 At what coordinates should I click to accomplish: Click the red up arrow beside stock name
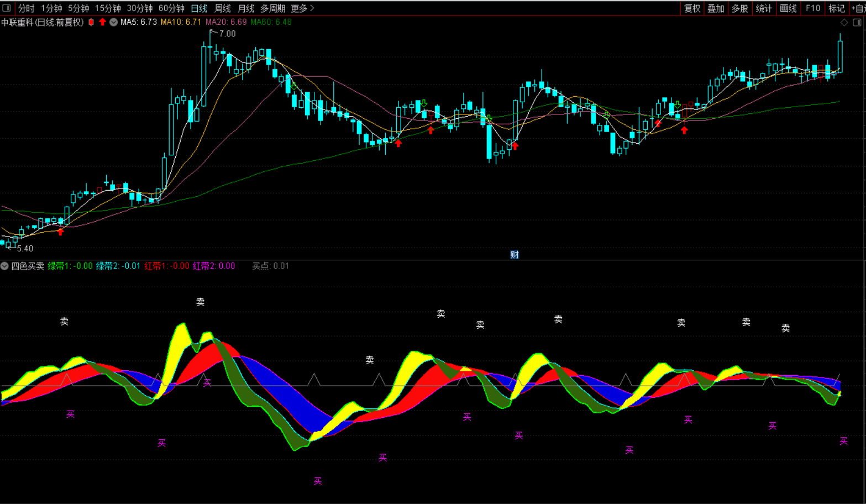(102, 22)
